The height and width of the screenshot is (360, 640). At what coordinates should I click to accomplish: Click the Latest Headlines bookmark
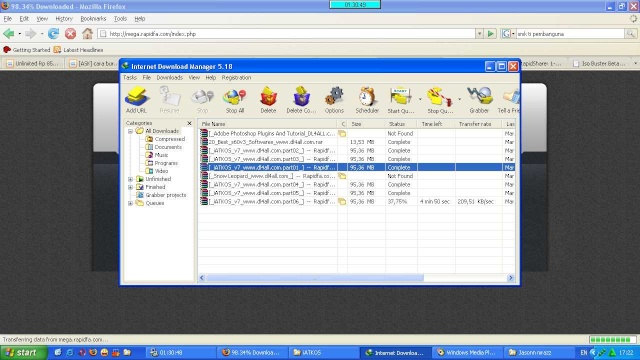tap(78, 50)
